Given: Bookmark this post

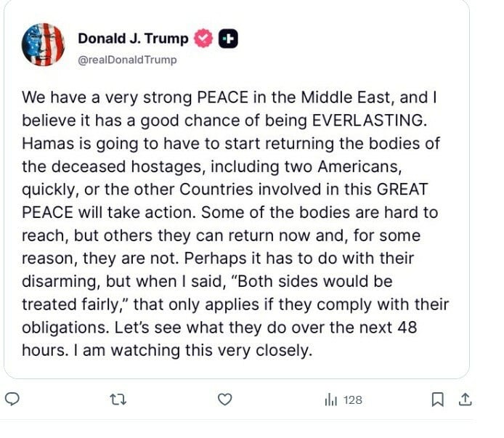Looking at the screenshot, I should (x=437, y=399).
